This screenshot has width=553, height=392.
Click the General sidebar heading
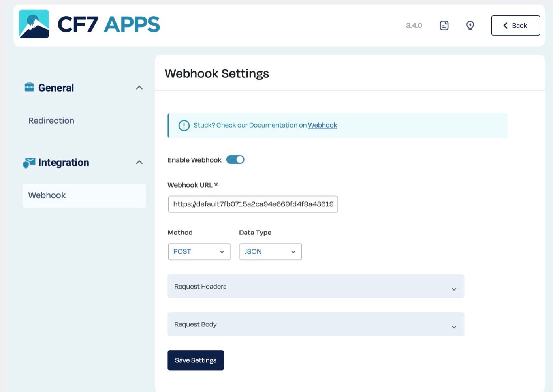pyautogui.click(x=56, y=88)
